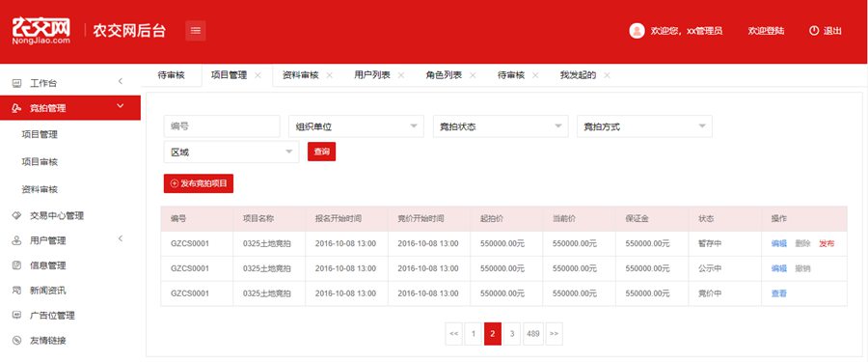
Task: Click the 农交网后台 title text
Action: 129,31
